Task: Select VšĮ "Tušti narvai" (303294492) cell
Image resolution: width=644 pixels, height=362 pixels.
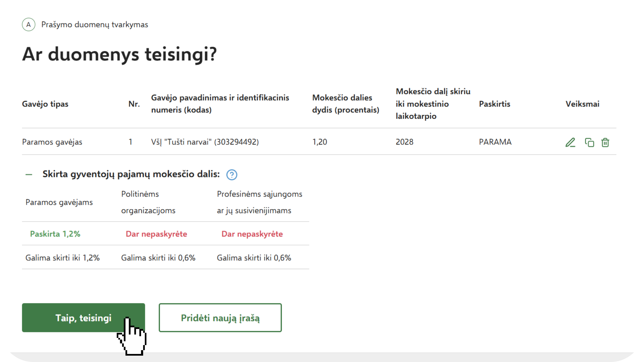Action: click(205, 142)
